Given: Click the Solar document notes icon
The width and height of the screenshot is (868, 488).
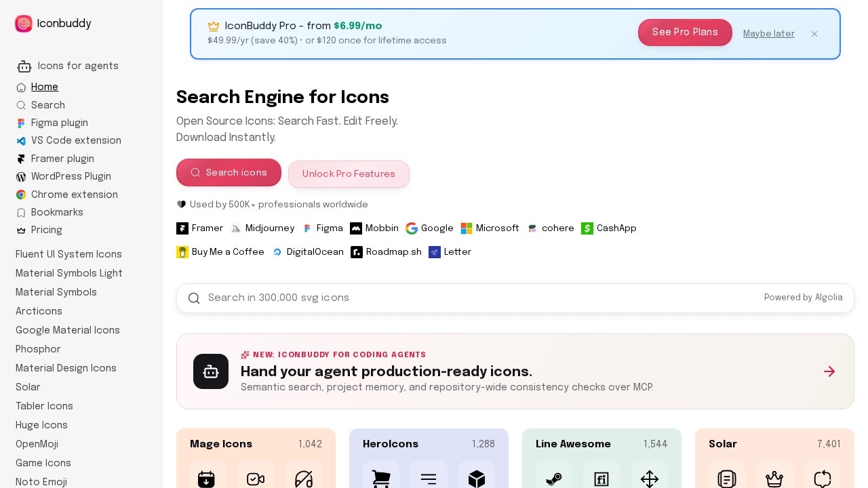Looking at the screenshot, I should pyautogui.click(x=727, y=479).
